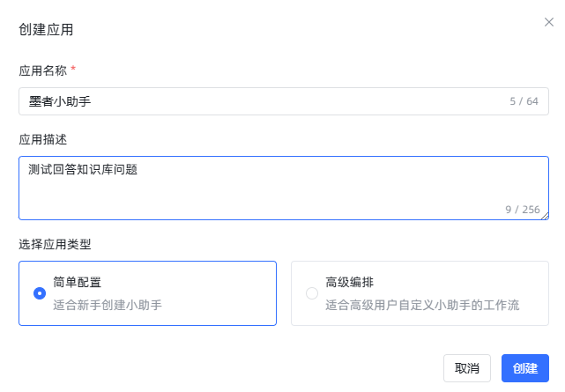Click the 5 / 64 character counter
This screenshot has width=565, height=392.
[x=524, y=101]
